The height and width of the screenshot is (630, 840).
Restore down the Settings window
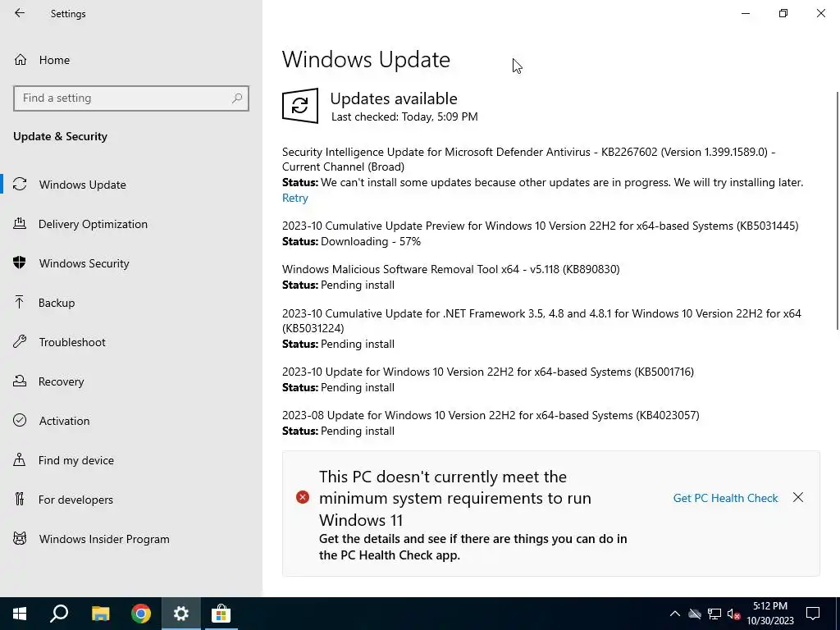tap(783, 13)
